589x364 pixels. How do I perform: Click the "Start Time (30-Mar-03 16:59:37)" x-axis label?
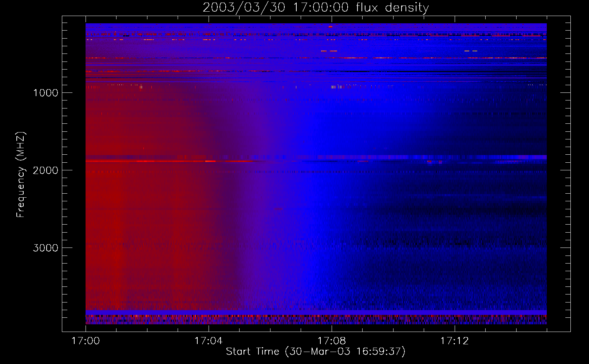coord(316,352)
